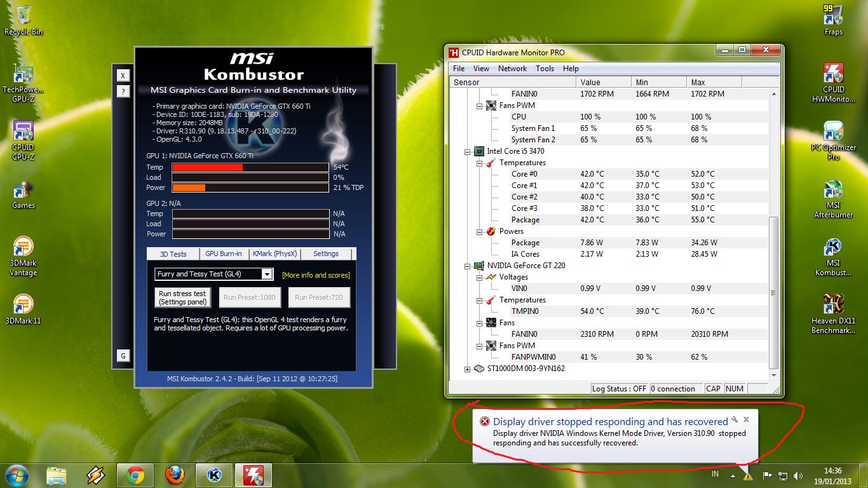Collapse the Fans PWM node above CPU
Image resolution: width=868 pixels, height=488 pixels.
click(x=480, y=105)
